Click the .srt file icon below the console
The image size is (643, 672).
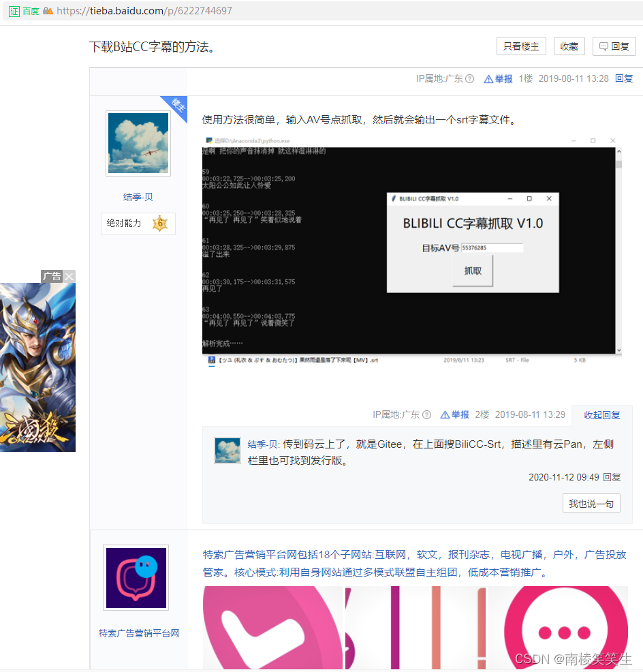tap(211, 360)
